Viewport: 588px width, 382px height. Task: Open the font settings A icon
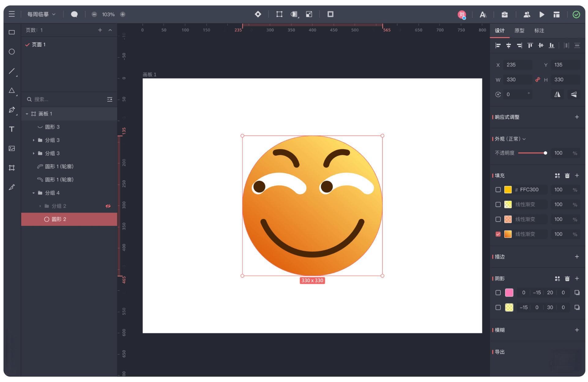[x=483, y=14]
